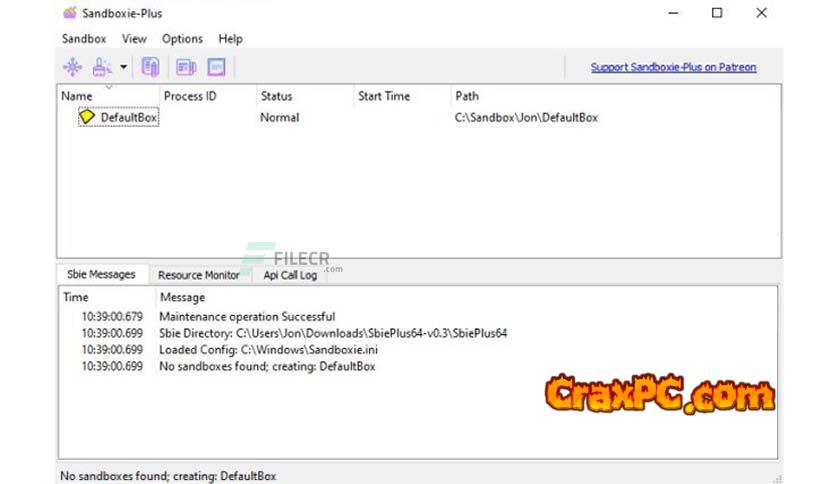The height and width of the screenshot is (484, 836).
Task: Click the Sandboxie-Plus app icon in title bar
Action: pos(70,13)
